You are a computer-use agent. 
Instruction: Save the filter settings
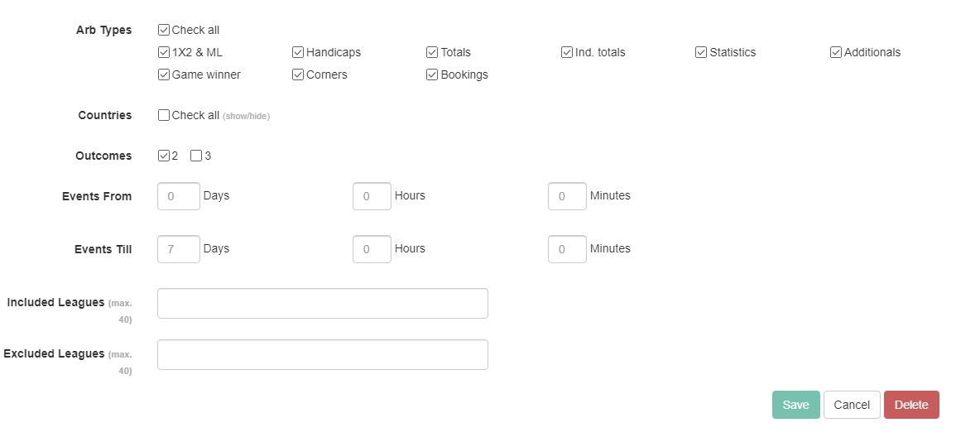(795, 405)
